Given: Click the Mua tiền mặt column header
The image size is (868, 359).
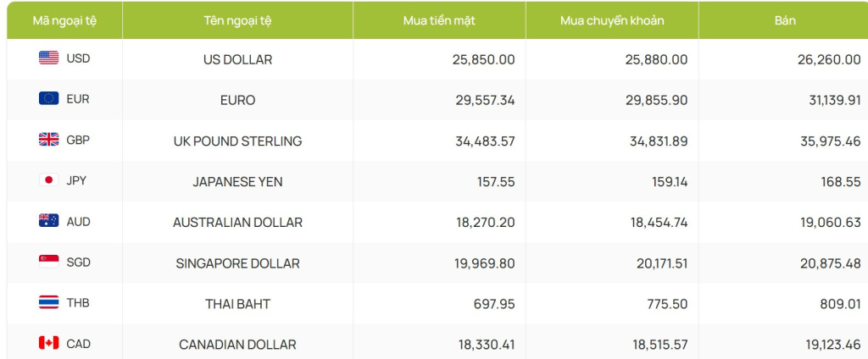Looking at the screenshot, I should tap(440, 20).
